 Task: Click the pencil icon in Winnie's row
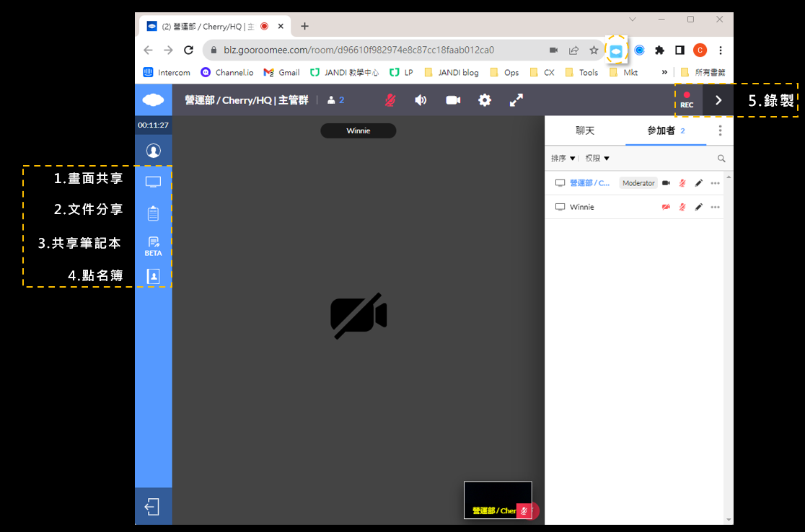(699, 208)
